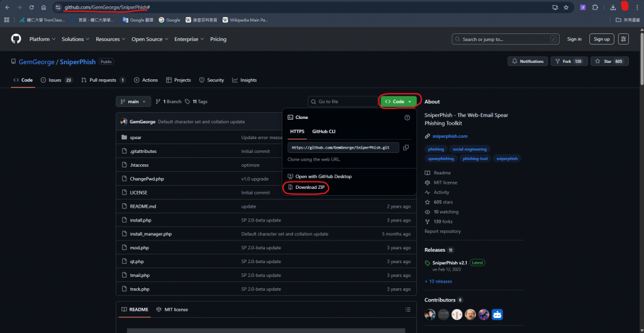The height and width of the screenshot is (333, 644).
Task: Click the GitHub logo icon
Action: [16, 39]
